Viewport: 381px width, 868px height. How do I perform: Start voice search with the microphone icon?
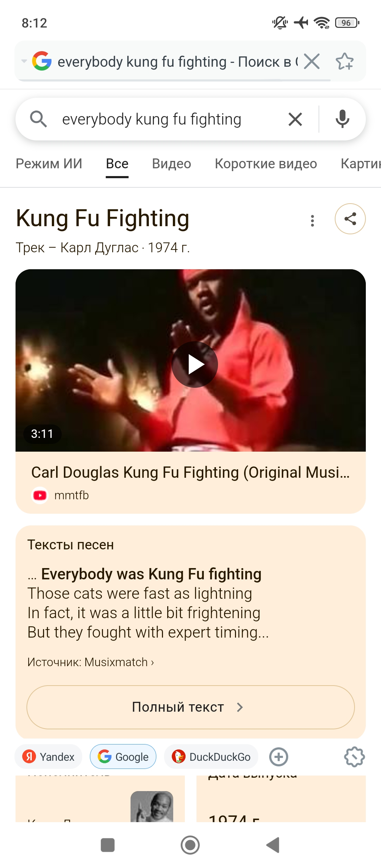[x=342, y=119]
